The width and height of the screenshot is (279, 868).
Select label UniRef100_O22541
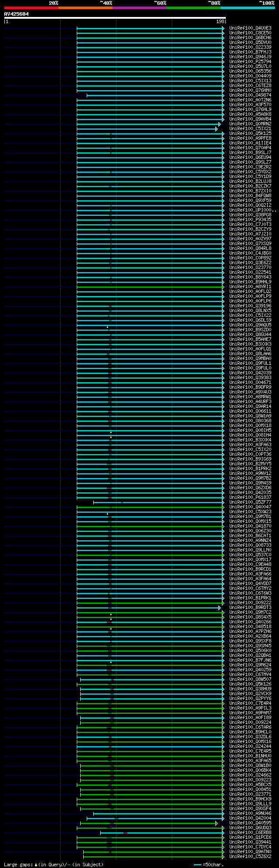[x=250, y=273]
